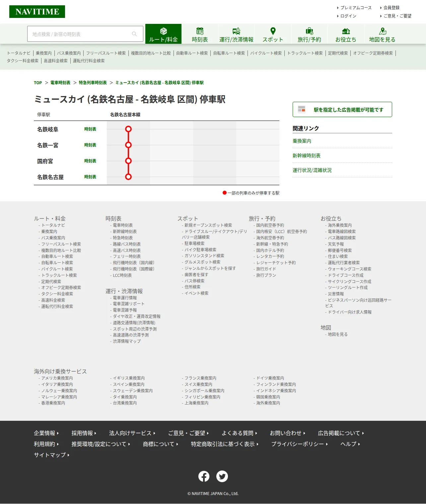Open 時刻表 for 名鉄岐阜
This screenshot has height=504, width=426.
pos(90,129)
